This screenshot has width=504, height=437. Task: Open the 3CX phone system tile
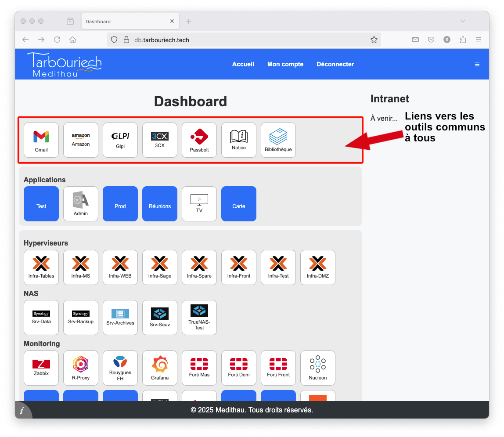click(x=159, y=140)
